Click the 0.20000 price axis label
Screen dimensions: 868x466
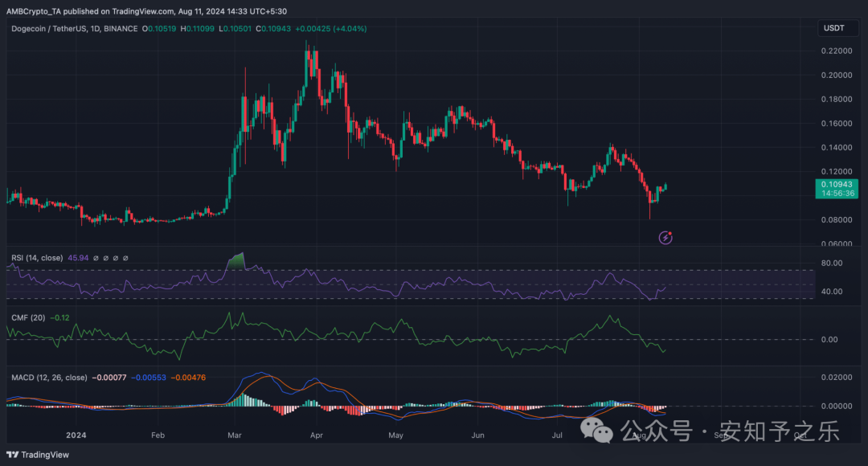(837, 76)
